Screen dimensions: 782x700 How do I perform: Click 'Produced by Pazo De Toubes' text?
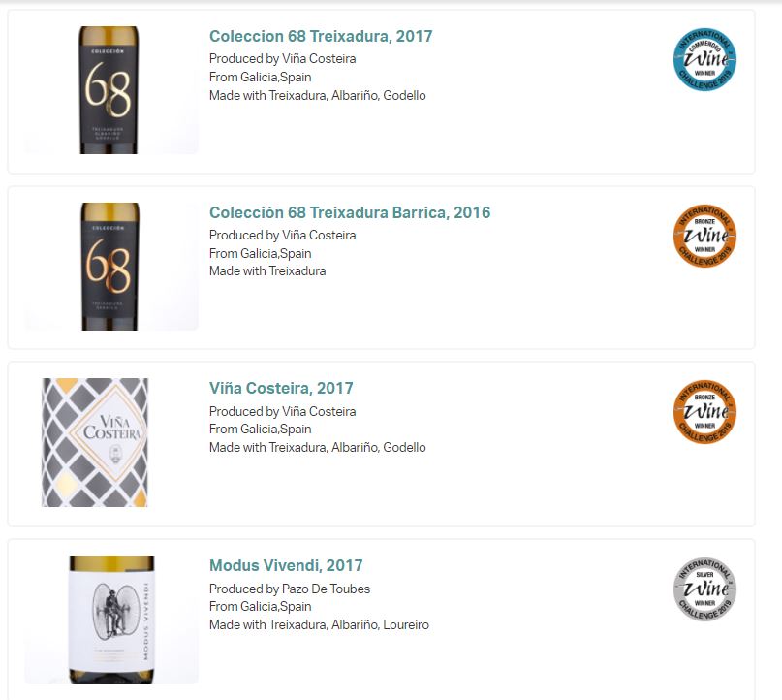(x=289, y=589)
